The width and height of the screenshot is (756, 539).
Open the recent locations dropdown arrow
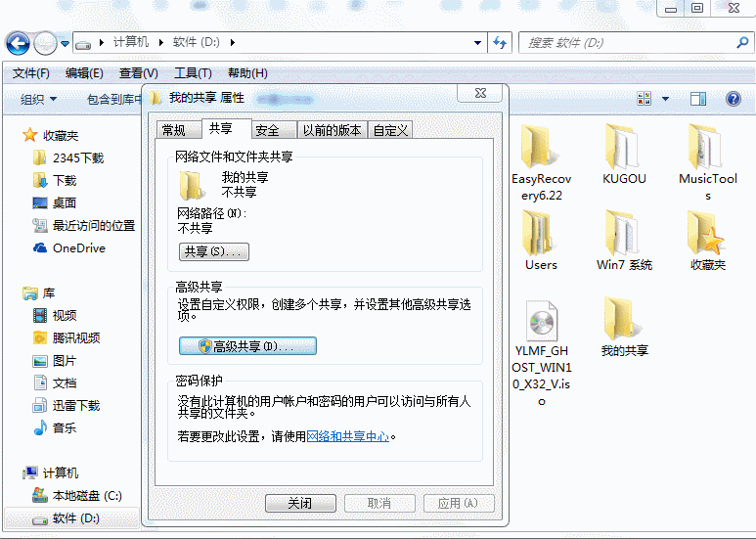click(x=66, y=44)
